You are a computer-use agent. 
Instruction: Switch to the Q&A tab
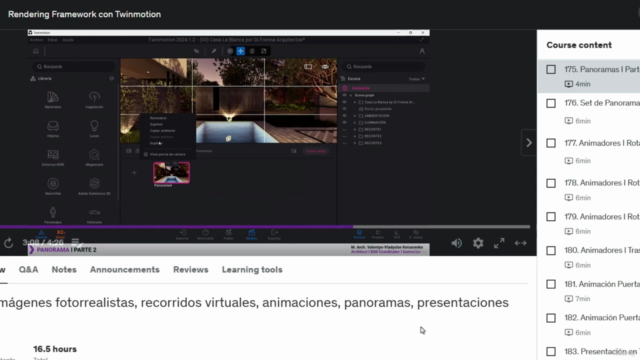coord(29,270)
